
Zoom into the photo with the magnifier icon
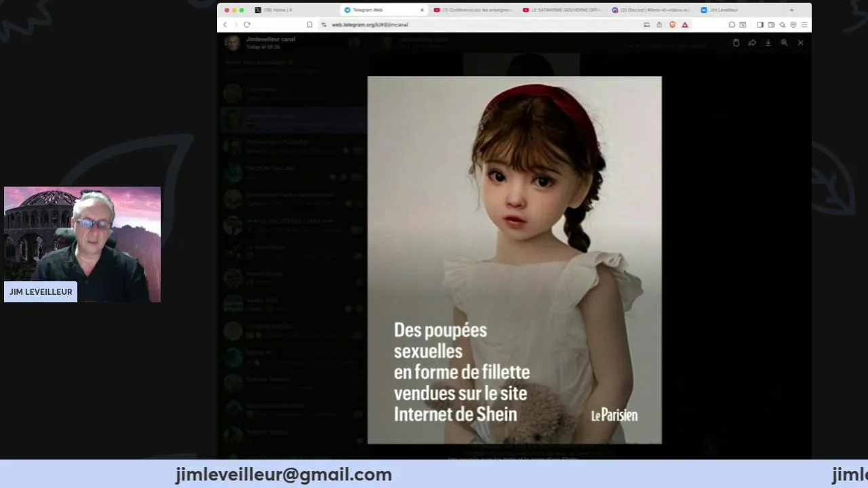click(x=785, y=43)
